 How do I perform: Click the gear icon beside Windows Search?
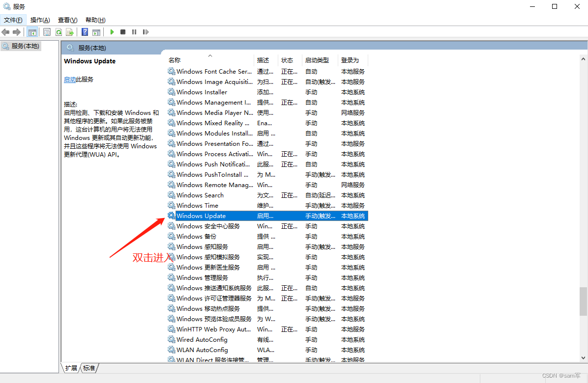pos(172,195)
